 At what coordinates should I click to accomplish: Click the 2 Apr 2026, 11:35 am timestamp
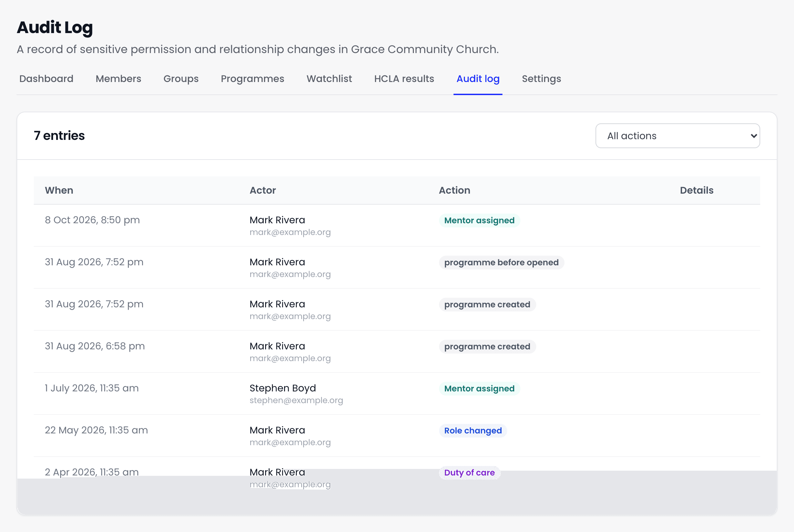coord(92,472)
